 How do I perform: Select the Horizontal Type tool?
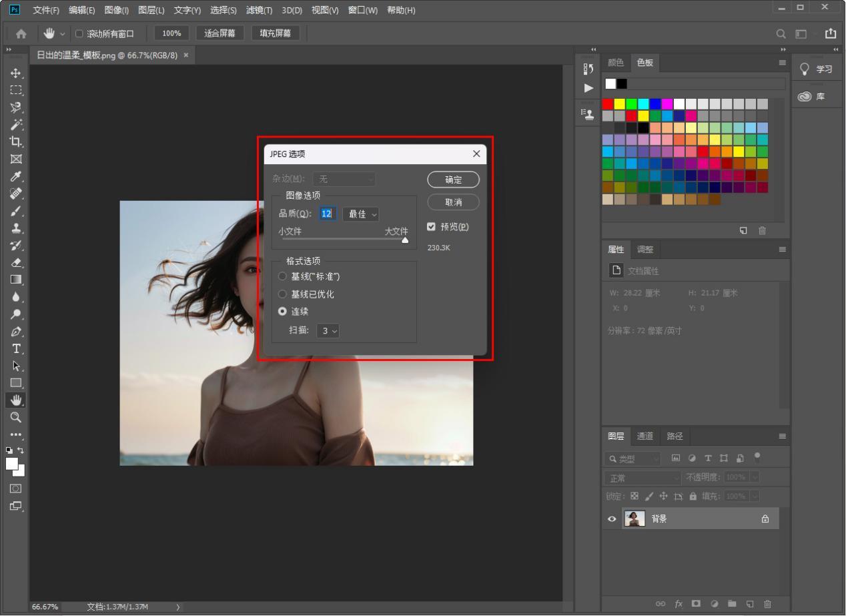tap(15, 348)
